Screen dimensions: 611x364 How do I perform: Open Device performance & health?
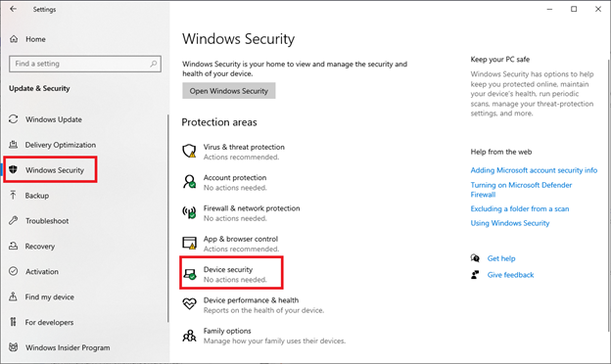click(x=251, y=300)
